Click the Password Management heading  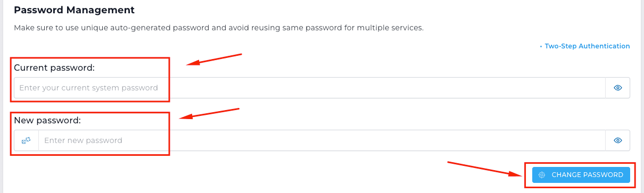click(x=74, y=10)
